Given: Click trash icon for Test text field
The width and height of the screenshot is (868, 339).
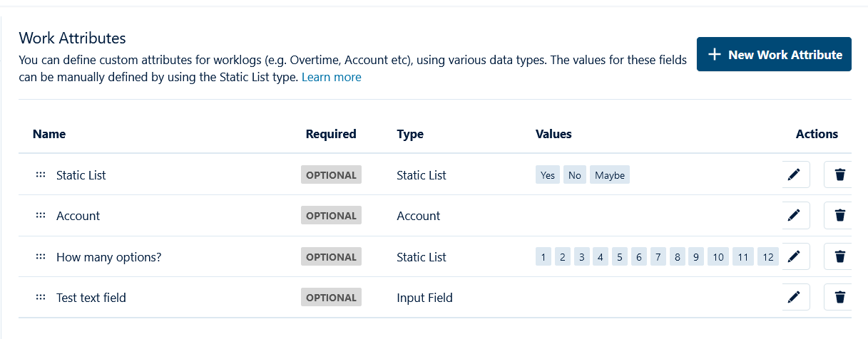Looking at the screenshot, I should click(839, 297).
